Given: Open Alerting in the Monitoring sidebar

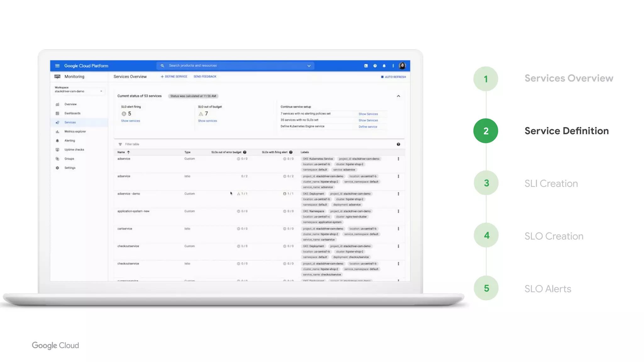Looking at the screenshot, I should tap(69, 140).
